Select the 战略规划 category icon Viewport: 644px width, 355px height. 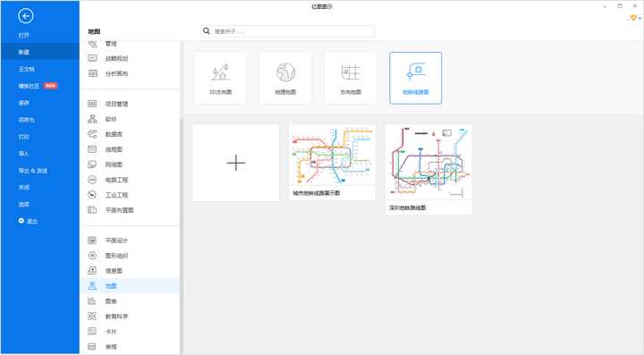pos(92,58)
